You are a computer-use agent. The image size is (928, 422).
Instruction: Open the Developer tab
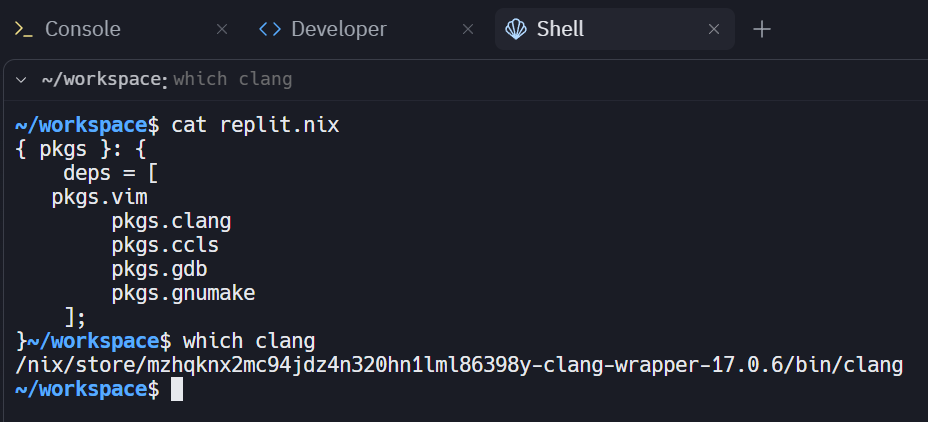click(x=338, y=29)
